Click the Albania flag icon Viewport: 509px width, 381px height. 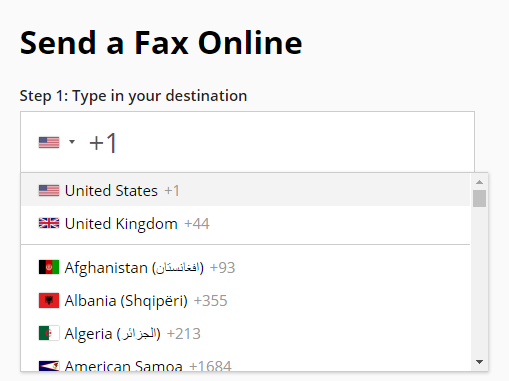(49, 300)
